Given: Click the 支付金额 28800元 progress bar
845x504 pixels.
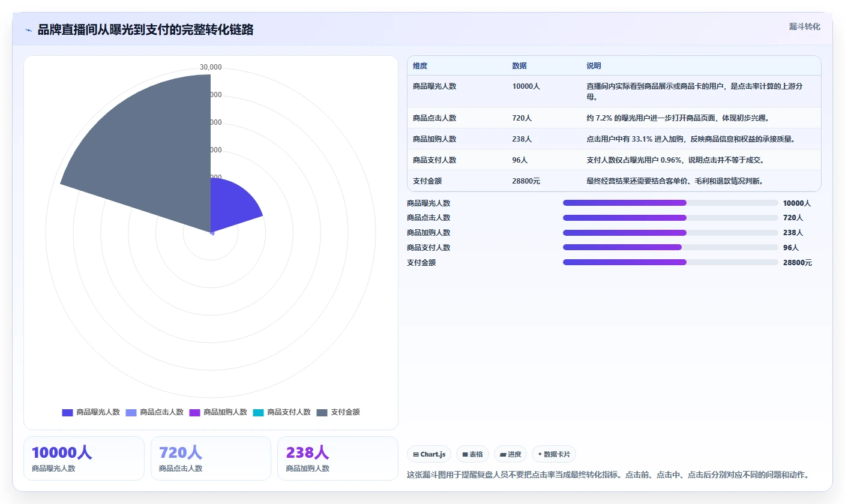Looking at the screenshot, I should click(x=670, y=262).
